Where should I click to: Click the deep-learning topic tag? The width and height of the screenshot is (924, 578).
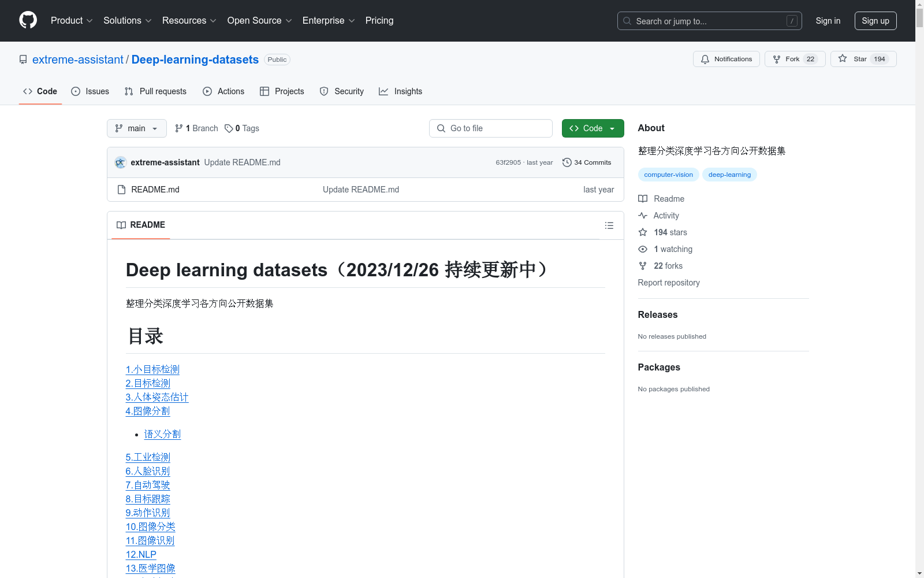729,175
